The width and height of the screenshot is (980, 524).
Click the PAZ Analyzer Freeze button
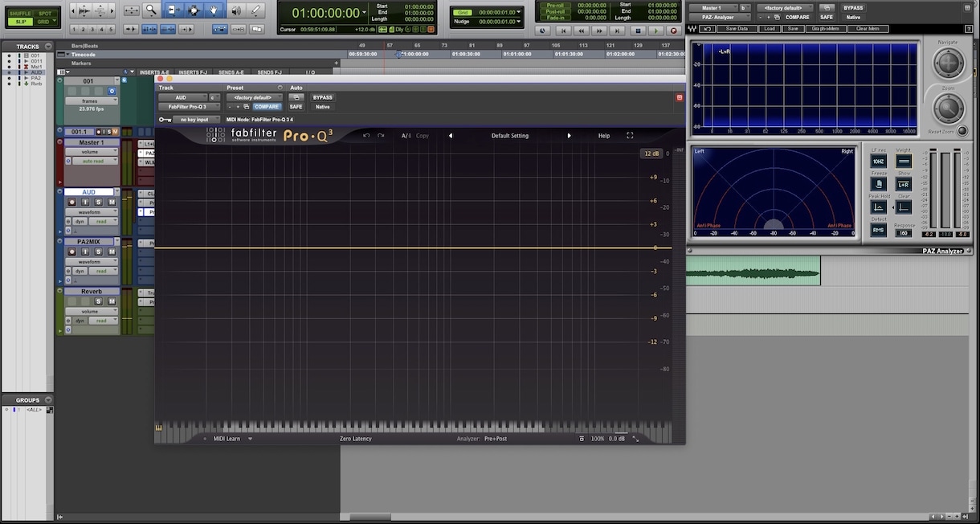pos(879,184)
